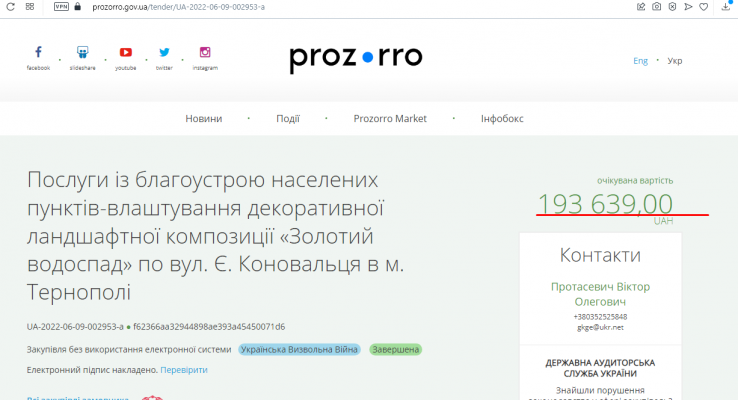This screenshot has width=738, height=400.
Task: Click the Завершена status badge
Action: pos(395,350)
